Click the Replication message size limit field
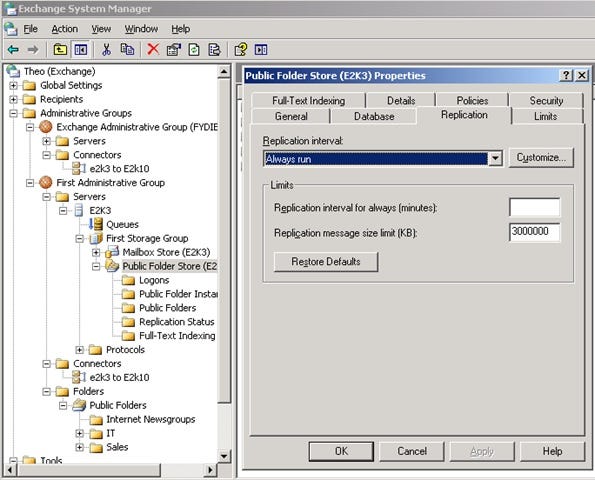The width and height of the screenshot is (595, 480). pos(534,232)
